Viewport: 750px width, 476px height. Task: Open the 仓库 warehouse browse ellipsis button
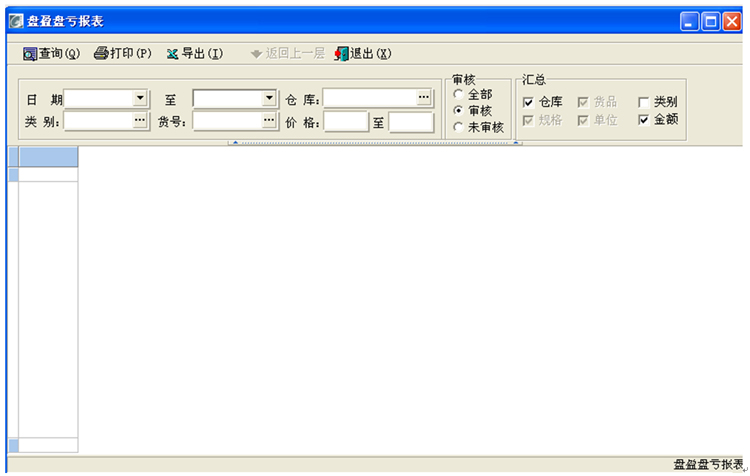coord(424,97)
